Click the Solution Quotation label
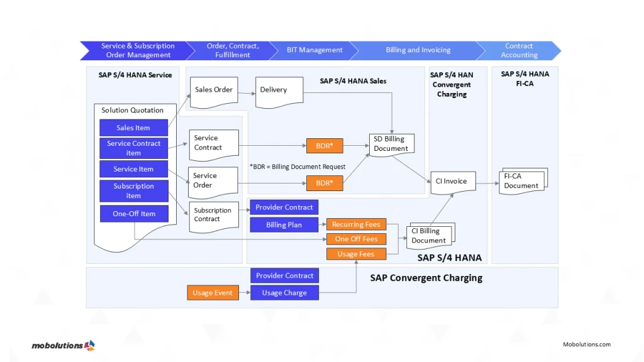Viewport: 644px width, 362px height. pyautogui.click(x=132, y=110)
